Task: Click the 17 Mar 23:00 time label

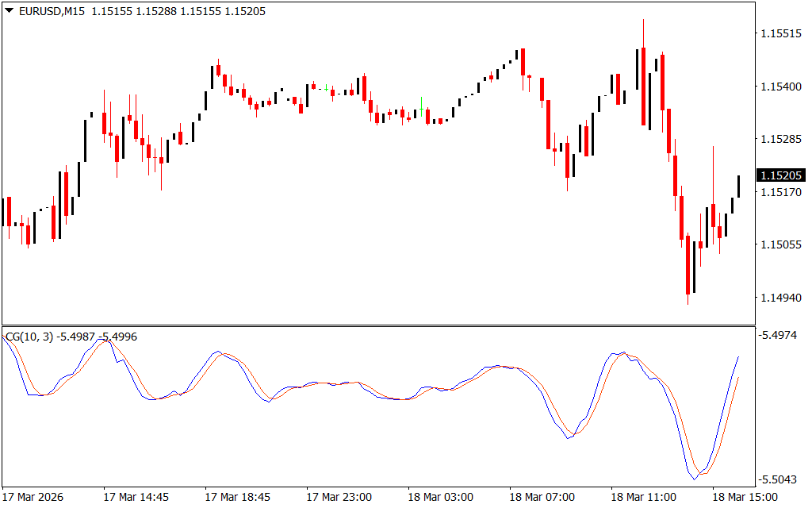Action: (339, 497)
